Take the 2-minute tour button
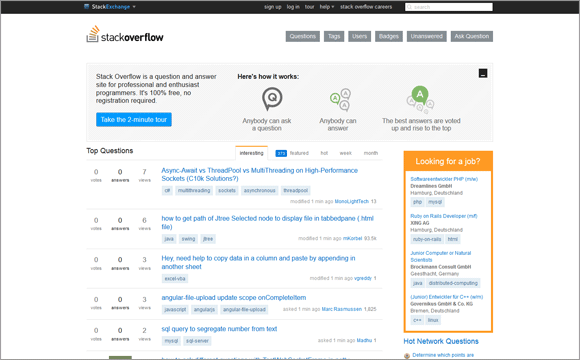The height and width of the screenshot is (360, 580). 134,120
